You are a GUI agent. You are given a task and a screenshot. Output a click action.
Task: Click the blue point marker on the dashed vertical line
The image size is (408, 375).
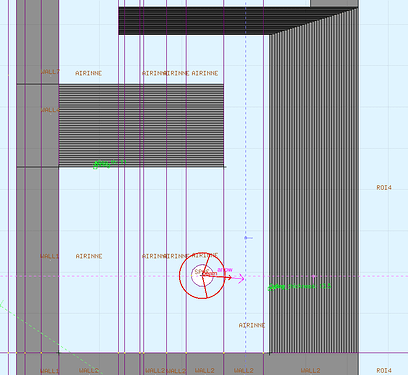(x=246, y=238)
